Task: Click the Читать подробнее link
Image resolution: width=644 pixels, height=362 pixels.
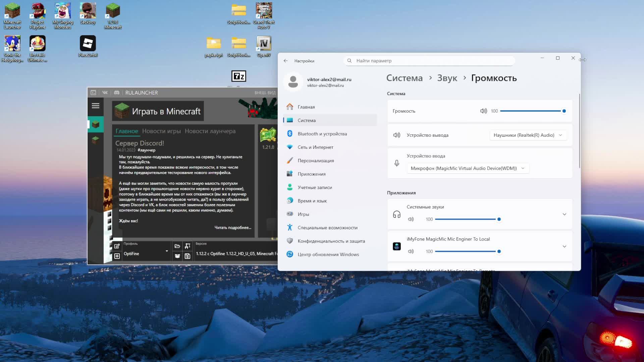Action: click(x=233, y=228)
